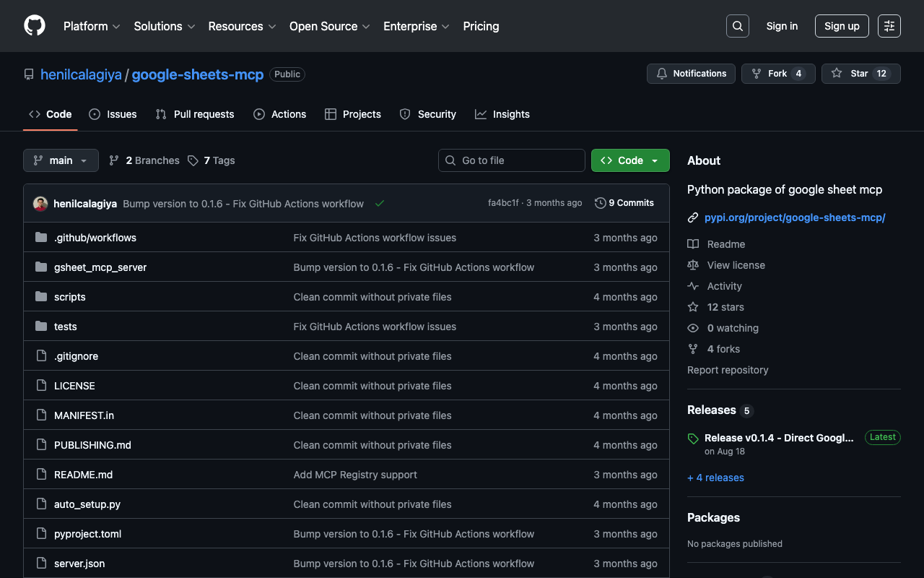The width and height of the screenshot is (924, 578).
Task: Open the search magnifier icon
Action: pyautogui.click(x=737, y=26)
